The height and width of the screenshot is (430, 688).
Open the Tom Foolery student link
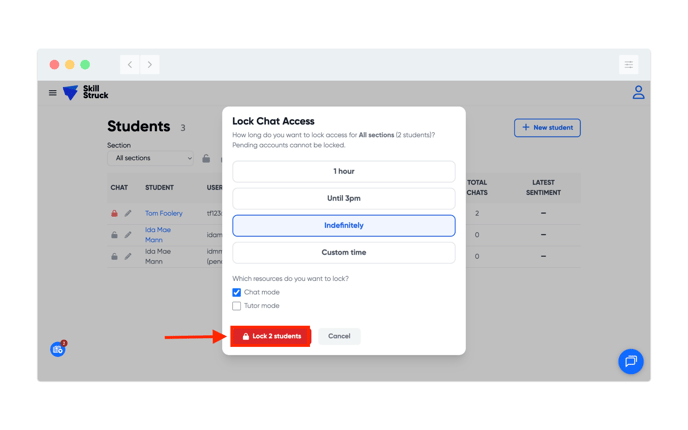click(x=164, y=213)
